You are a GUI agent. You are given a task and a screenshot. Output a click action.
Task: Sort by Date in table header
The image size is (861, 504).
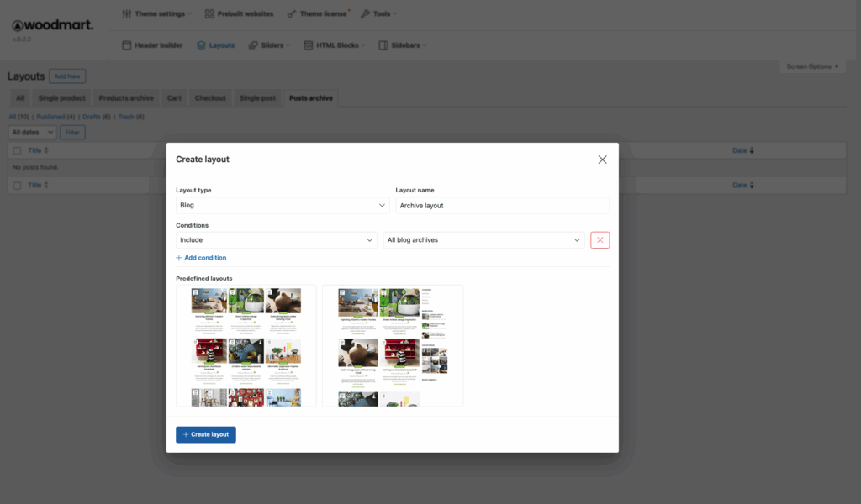click(x=743, y=150)
